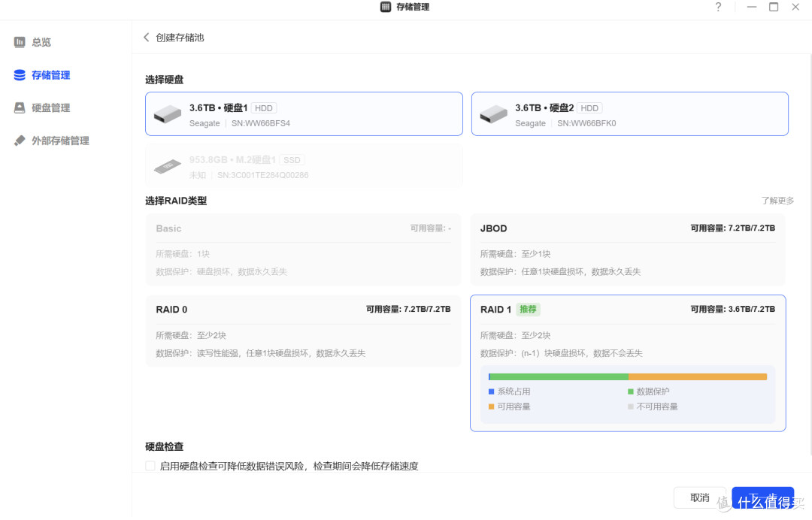This screenshot has height=520, width=812.
Task: Enable the 启用硬盘检查 checkbox
Action: coord(150,466)
